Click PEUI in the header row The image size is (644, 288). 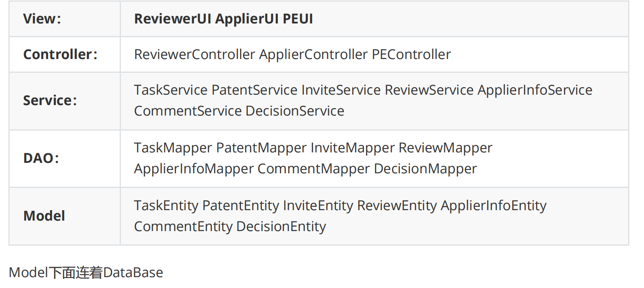click(298, 19)
